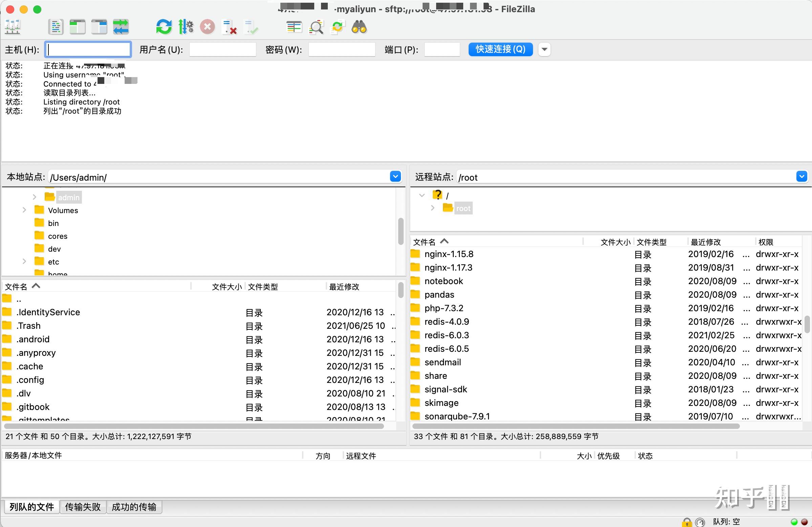The width and height of the screenshot is (812, 527).
Task: Expand the Volumes tree folder
Action: click(x=24, y=210)
